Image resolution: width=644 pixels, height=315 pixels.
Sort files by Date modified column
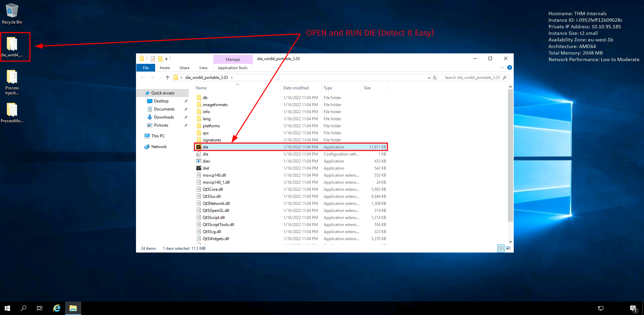coord(296,88)
